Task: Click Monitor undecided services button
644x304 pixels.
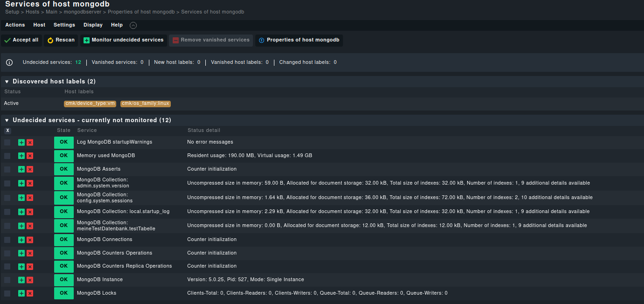Action: (x=123, y=40)
